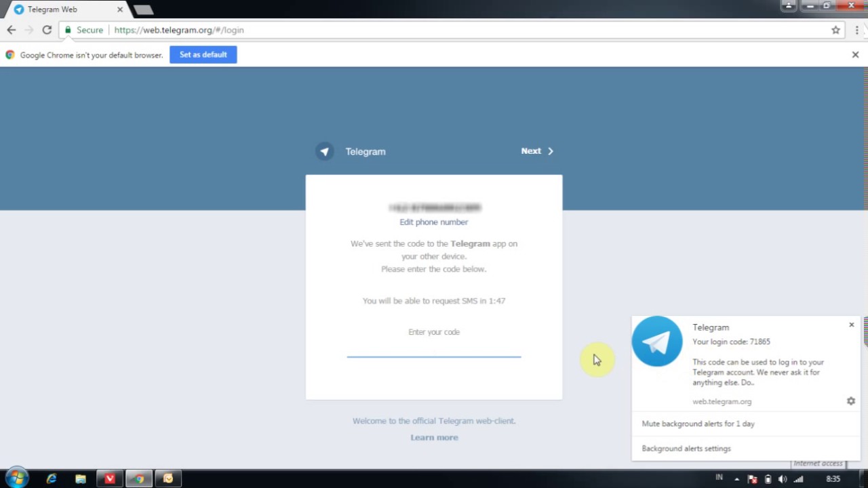Open the Chrome three-dot menu
The width and height of the screenshot is (868, 488).
coord(857,30)
